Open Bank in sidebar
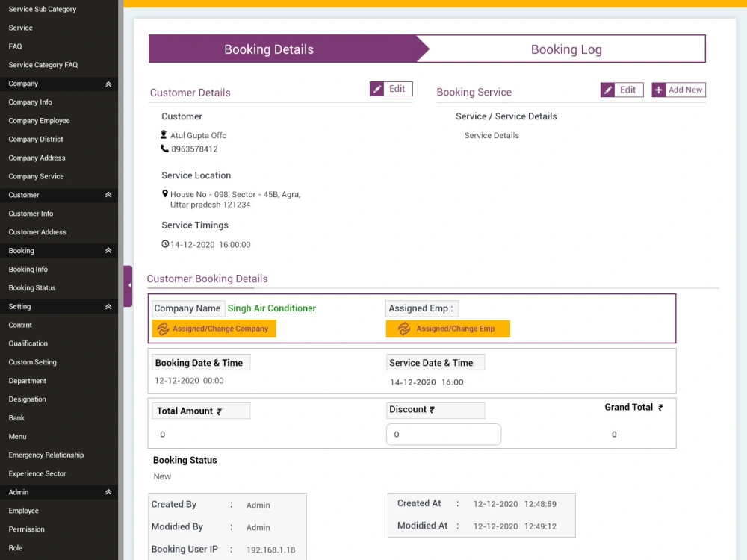Viewport: 747px width, 560px height. point(16,417)
